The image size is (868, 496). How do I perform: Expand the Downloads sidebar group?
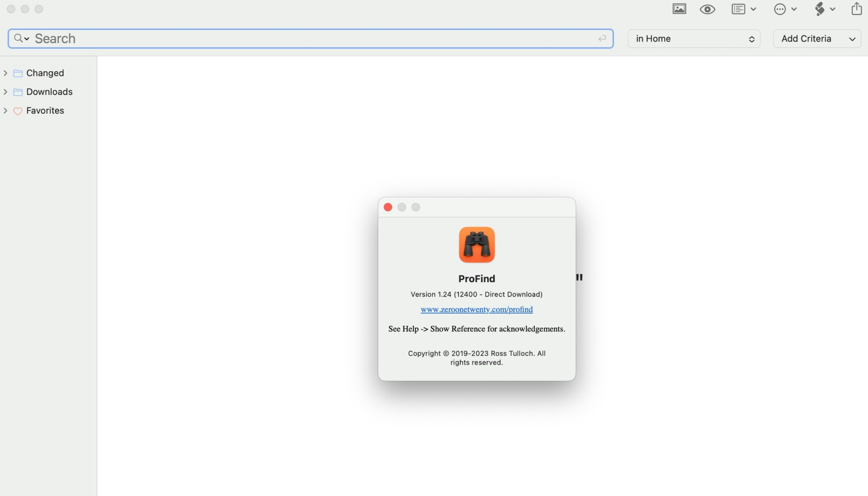5,91
